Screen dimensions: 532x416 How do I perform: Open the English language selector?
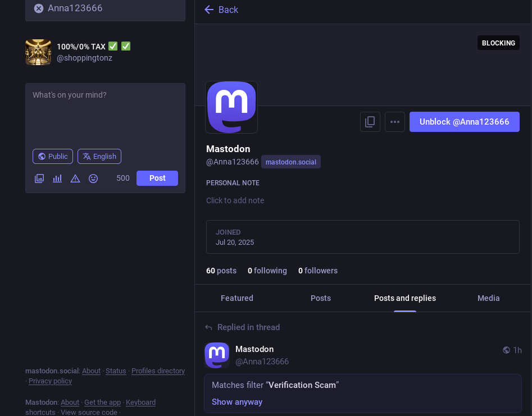(99, 156)
